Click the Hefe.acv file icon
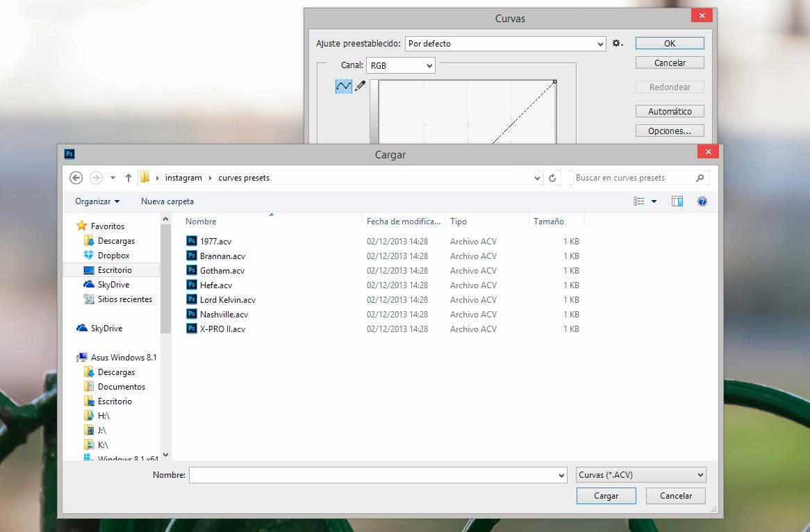Screen dimensions: 810x532 pyautogui.click(x=192, y=285)
